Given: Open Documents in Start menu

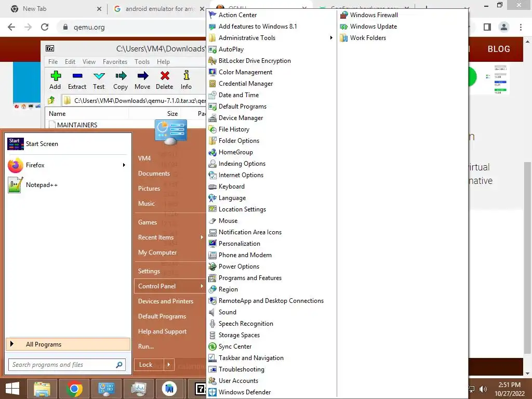Looking at the screenshot, I should pyautogui.click(x=154, y=174).
